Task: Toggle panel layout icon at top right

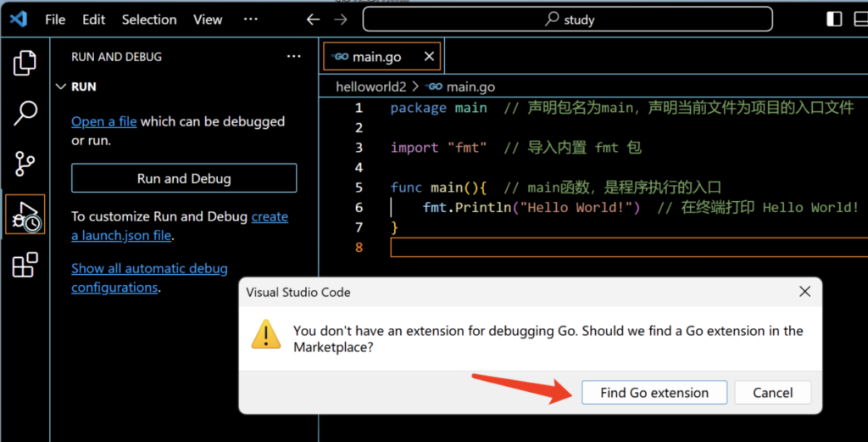Action: (861, 19)
